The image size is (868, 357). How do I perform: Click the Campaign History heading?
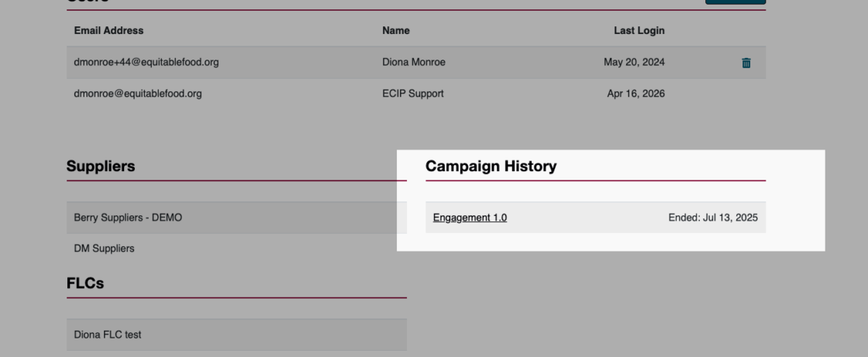491,166
